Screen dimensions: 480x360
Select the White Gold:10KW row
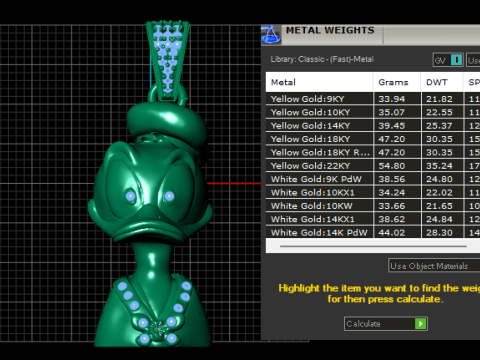pos(373,206)
